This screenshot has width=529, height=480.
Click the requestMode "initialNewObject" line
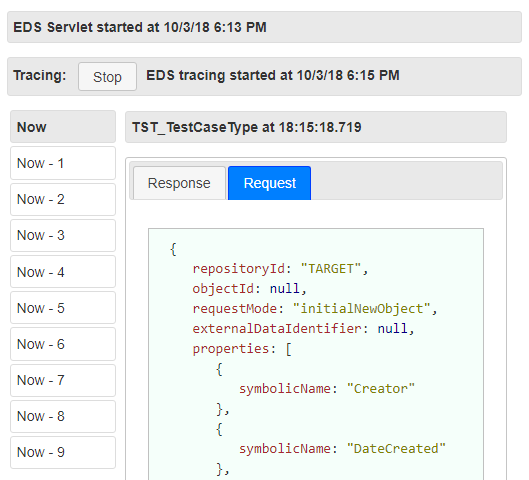[x=314, y=309]
